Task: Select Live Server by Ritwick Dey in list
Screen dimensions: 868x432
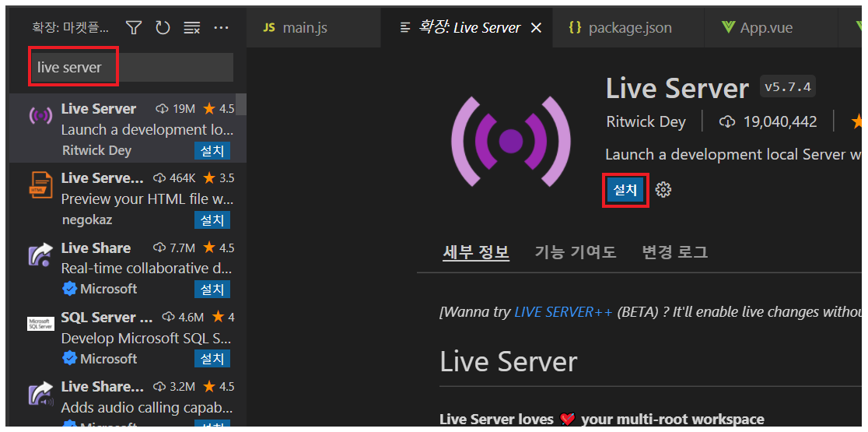Action: [x=127, y=128]
